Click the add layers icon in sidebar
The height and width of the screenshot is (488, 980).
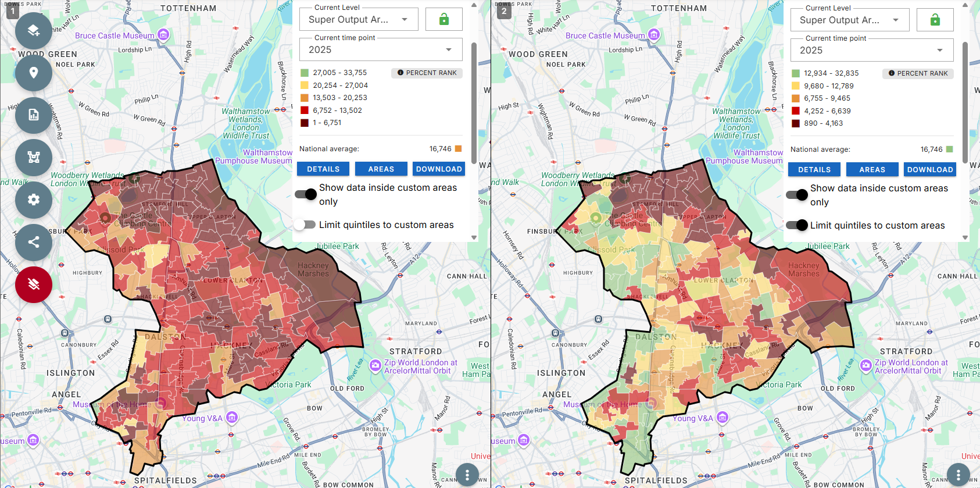[x=34, y=30]
